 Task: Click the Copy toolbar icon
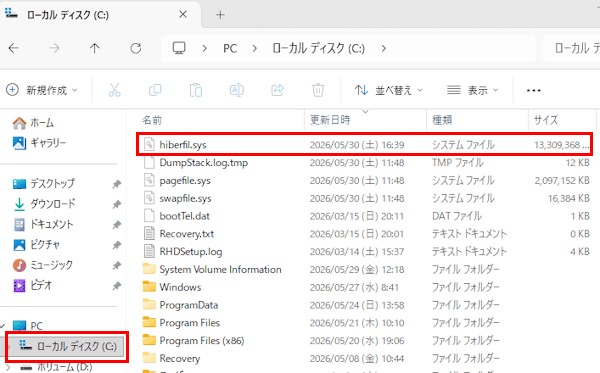point(155,90)
